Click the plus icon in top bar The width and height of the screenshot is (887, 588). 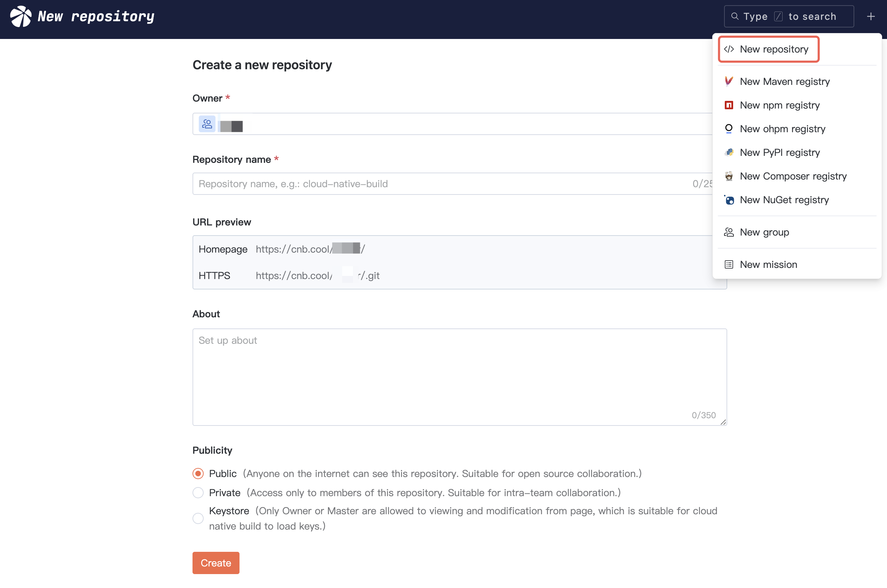(871, 16)
